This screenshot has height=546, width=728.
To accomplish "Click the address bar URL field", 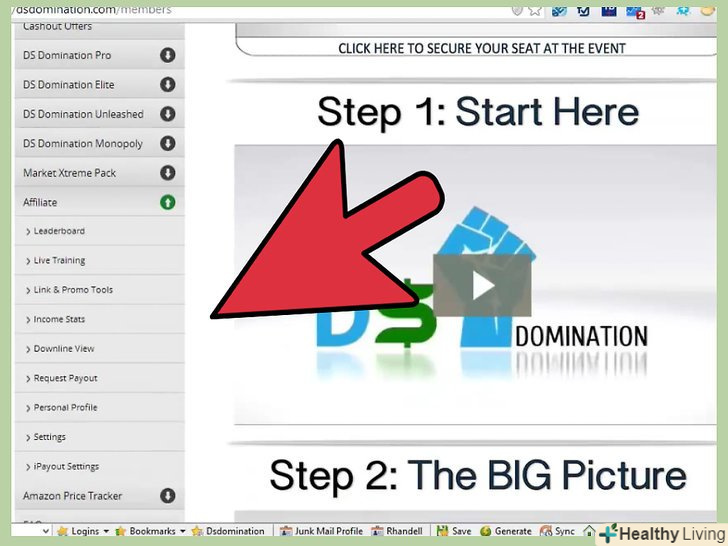I will tap(260, 10).
